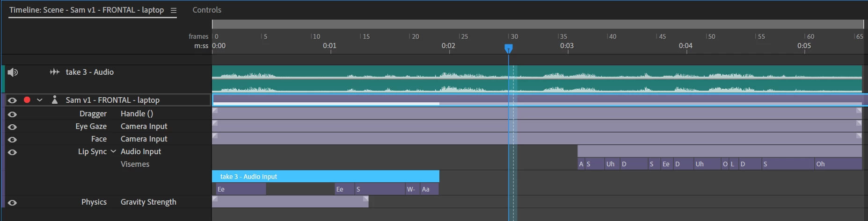The height and width of the screenshot is (221, 868).
Task: Select the first Uh viseme in Visemes row
Action: click(x=612, y=164)
